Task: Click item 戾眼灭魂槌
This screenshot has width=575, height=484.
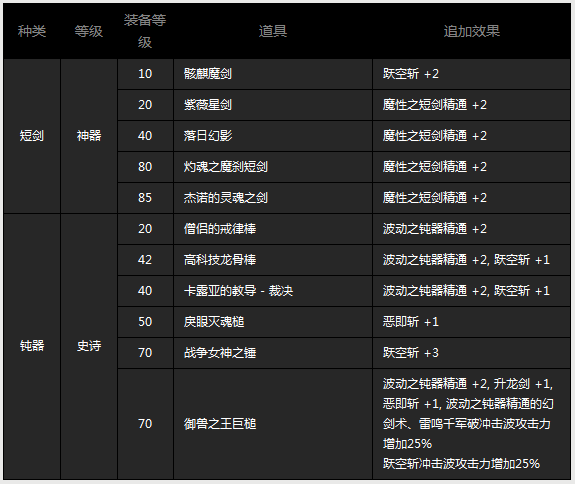Action: [x=214, y=322]
